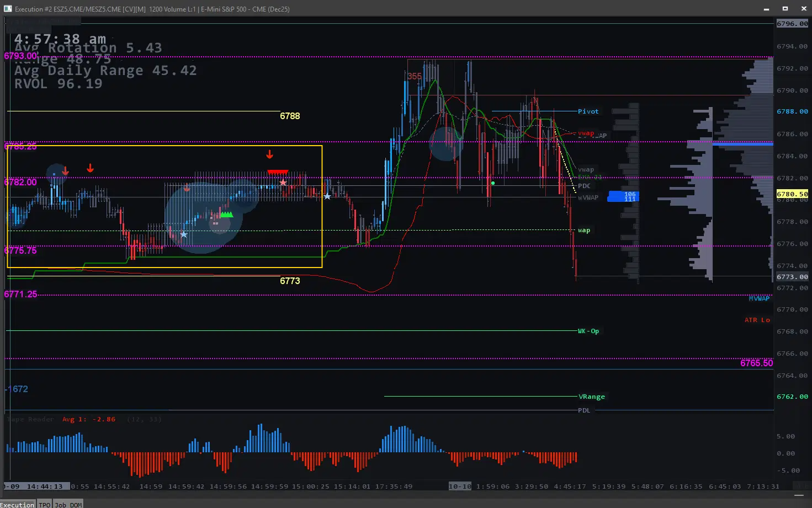
Task: Click the green wap level label
Action: [x=583, y=231]
